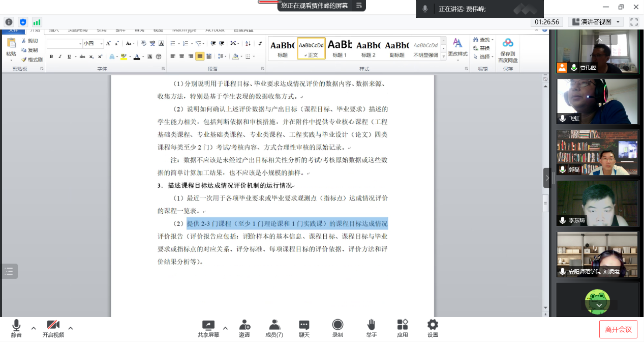Toggle subscript formatting
This screenshot has width=644, height=342.
point(91,56)
